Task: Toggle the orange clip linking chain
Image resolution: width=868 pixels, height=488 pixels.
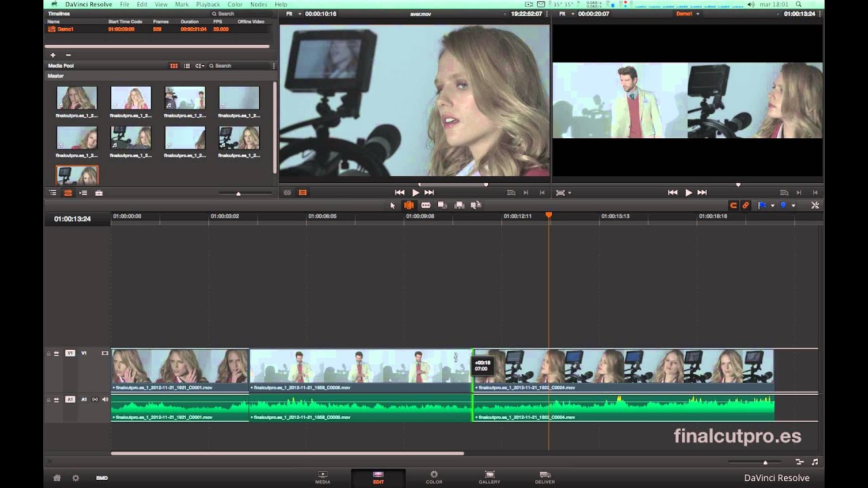Action: click(x=746, y=205)
